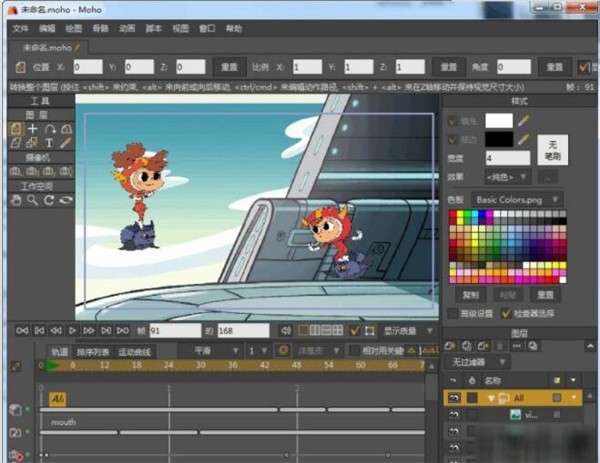Open the interpolation smooth dropdown
Image resolution: width=600 pixels, height=463 pixels.
(x=210, y=351)
